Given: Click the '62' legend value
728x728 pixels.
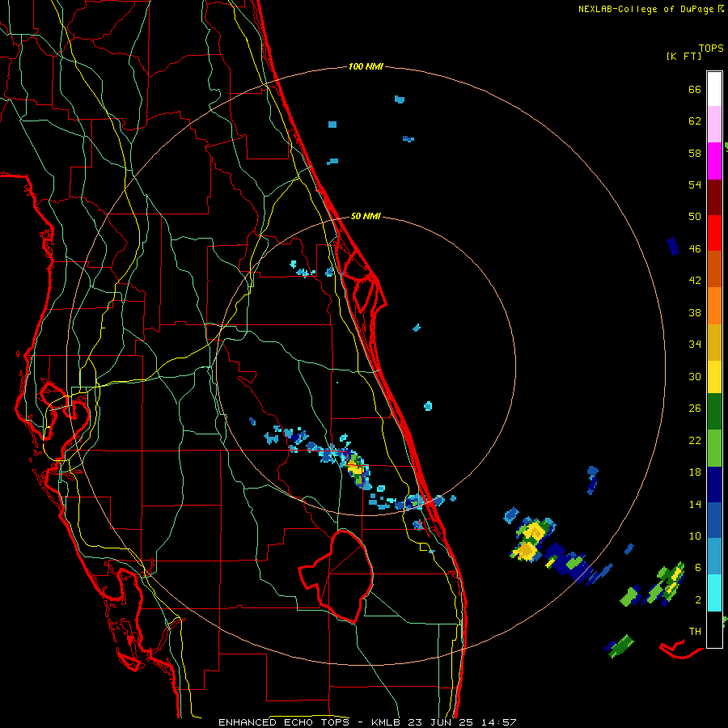Looking at the screenshot, I should coord(695,121).
